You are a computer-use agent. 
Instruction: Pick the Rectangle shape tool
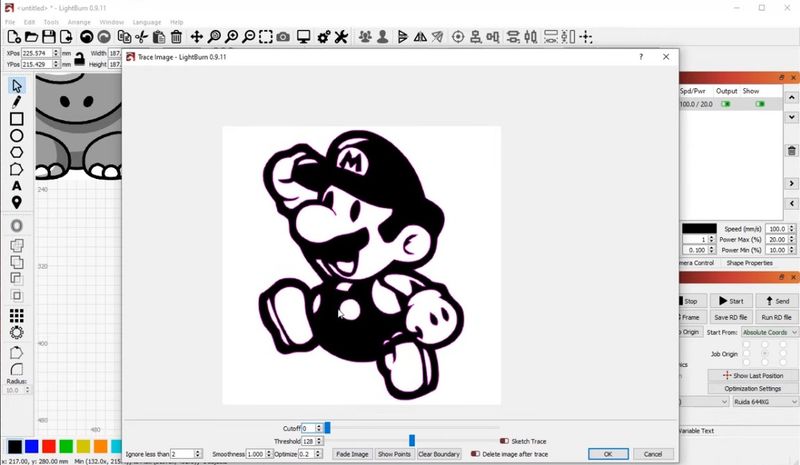pos(17,119)
